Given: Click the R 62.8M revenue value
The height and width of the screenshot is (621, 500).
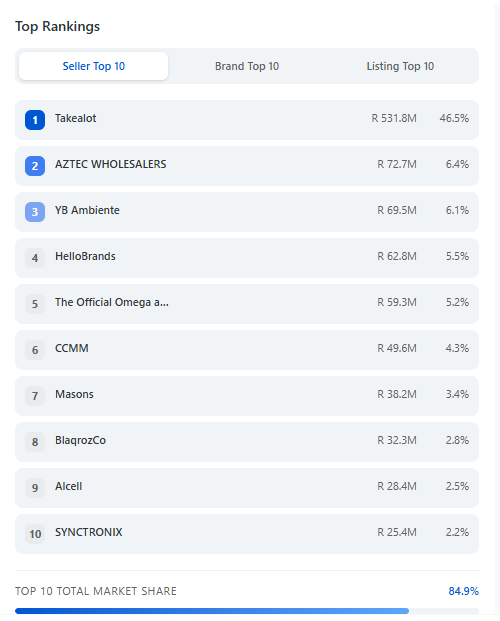Looking at the screenshot, I should (x=397, y=256).
